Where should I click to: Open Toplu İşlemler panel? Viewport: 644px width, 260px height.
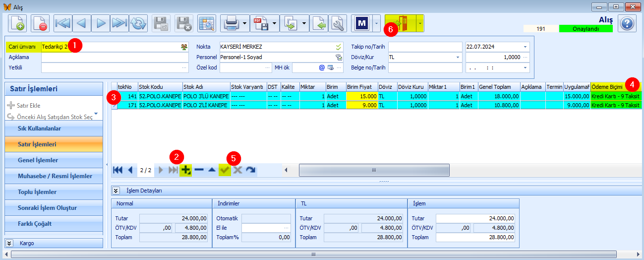click(54, 192)
